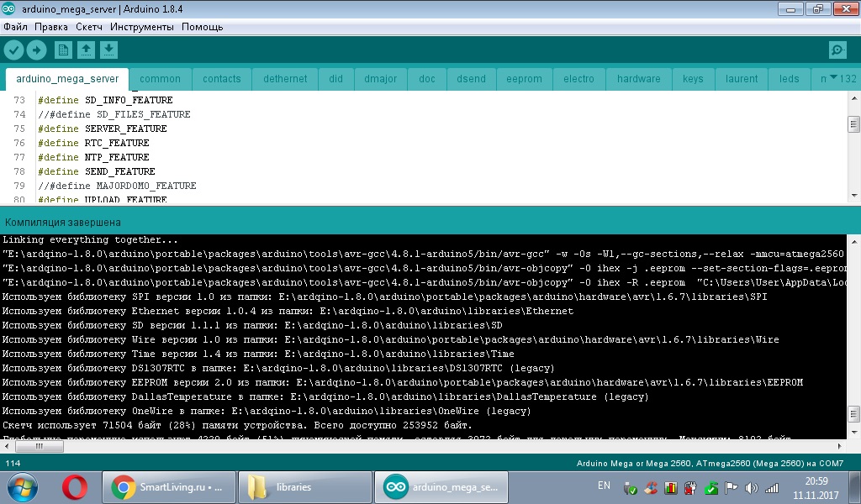Viewport: 861px width, 504px height.
Task: Switch to the dethernet tab
Action: pos(285,79)
